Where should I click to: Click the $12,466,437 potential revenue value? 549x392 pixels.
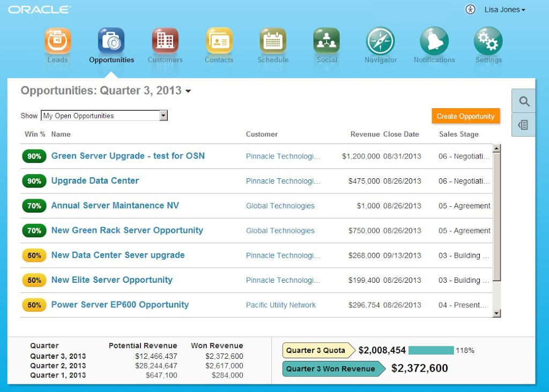tap(156, 356)
